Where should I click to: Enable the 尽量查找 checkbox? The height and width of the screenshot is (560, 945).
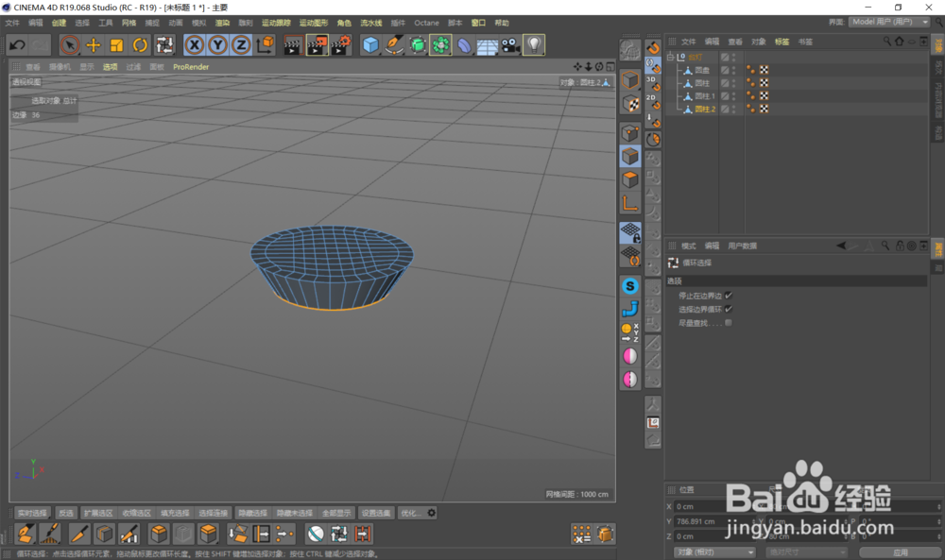coord(729,323)
